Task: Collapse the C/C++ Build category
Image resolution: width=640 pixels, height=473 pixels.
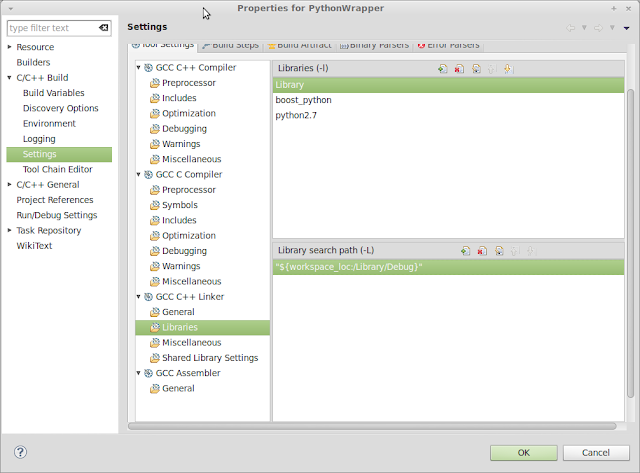Action: click(9, 78)
